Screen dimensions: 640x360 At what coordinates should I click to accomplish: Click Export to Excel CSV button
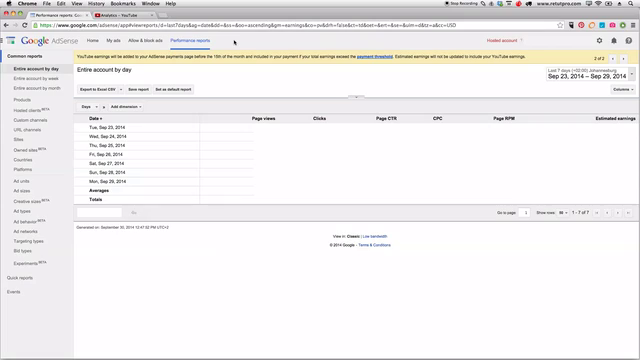(98, 89)
